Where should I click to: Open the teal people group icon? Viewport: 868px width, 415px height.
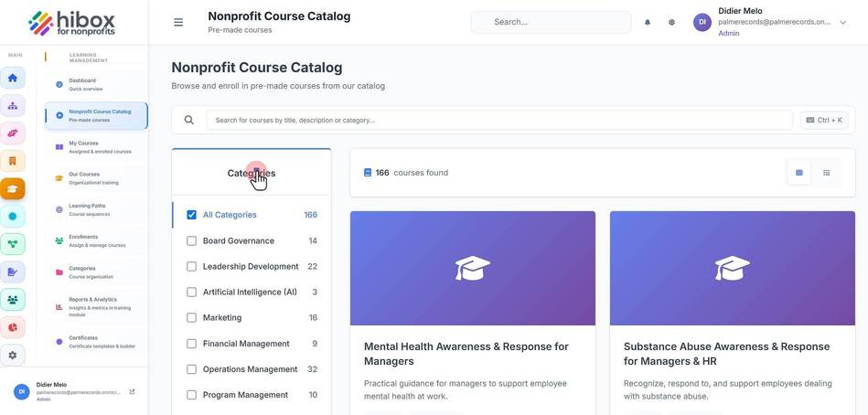[13, 299]
